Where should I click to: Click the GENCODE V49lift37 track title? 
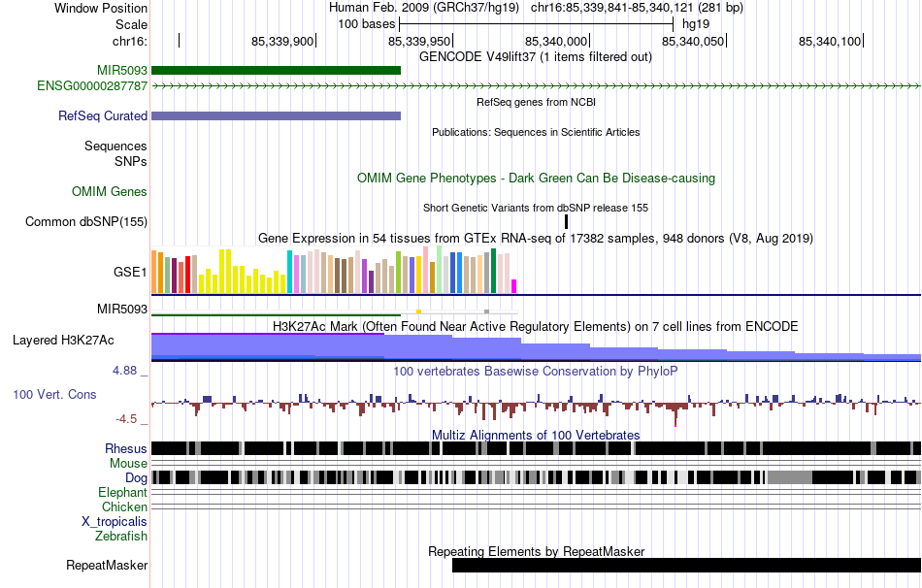click(x=536, y=57)
